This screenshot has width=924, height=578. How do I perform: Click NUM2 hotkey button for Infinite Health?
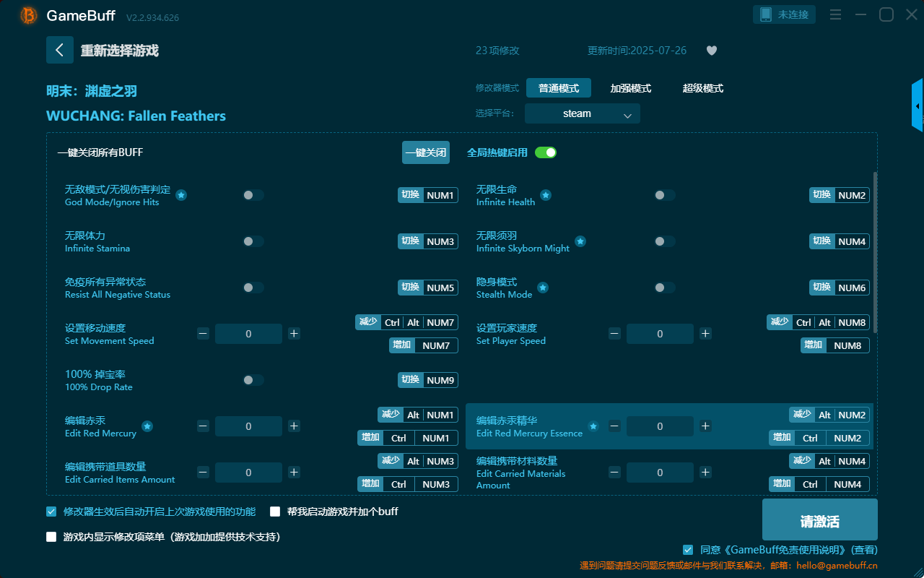point(852,195)
